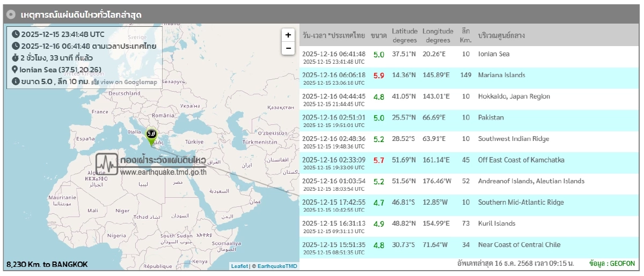
Task: Click the วัน-เวลา date-time column header
Action: 334,36
